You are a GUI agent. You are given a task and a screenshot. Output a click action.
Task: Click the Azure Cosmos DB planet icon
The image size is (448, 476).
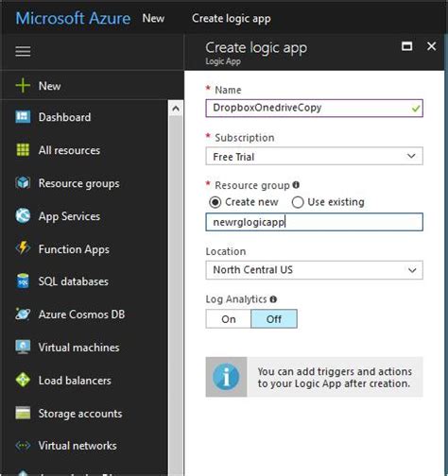[x=23, y=314]
